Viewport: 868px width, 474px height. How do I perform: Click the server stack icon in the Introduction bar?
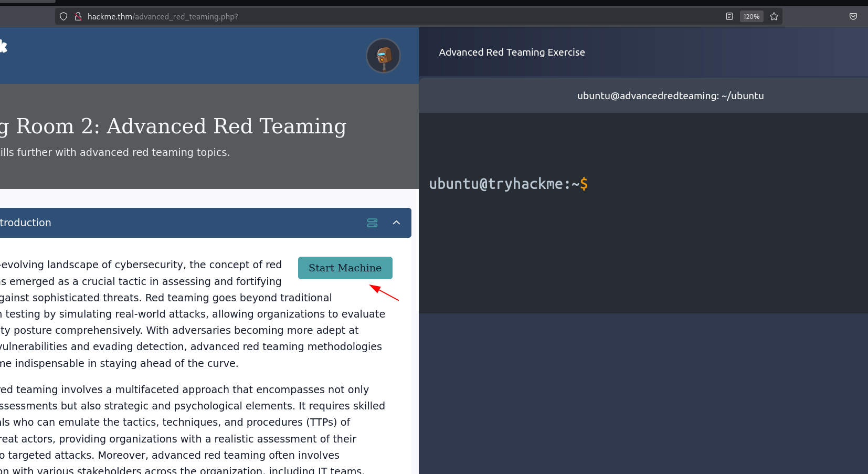(x=372, y=223)
